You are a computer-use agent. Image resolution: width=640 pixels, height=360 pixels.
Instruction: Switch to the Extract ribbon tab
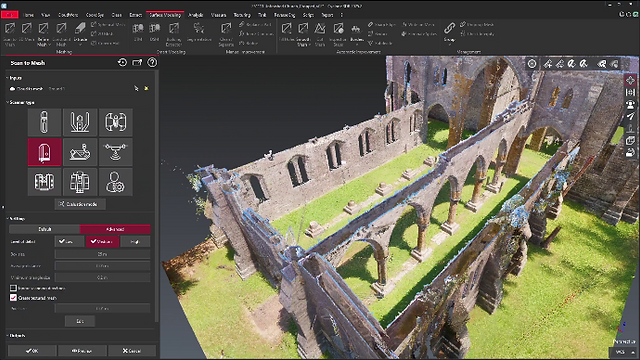(x=136, y=15)
